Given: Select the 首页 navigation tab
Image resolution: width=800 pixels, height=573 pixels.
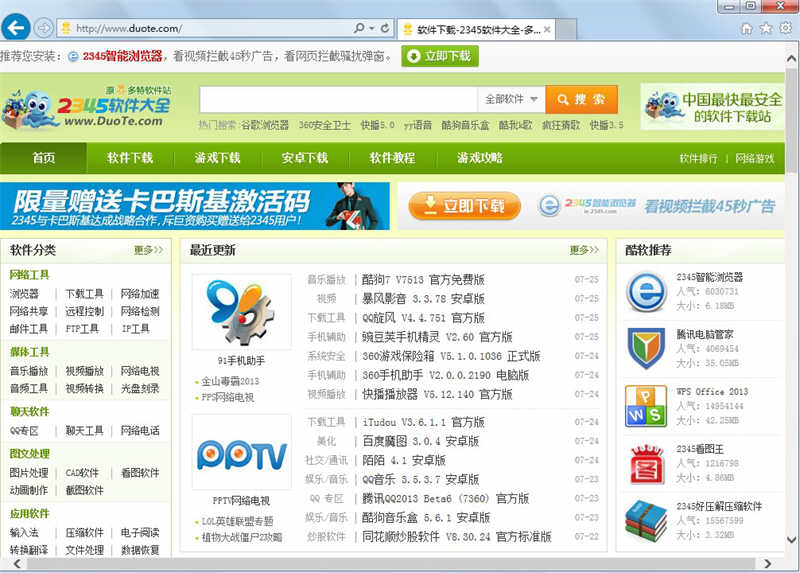Looking at the screenshot, I should click(x=44, y=158).
